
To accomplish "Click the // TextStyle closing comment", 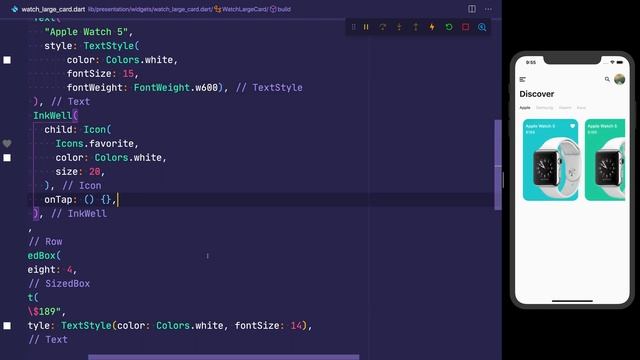I will tap(269, 88).
